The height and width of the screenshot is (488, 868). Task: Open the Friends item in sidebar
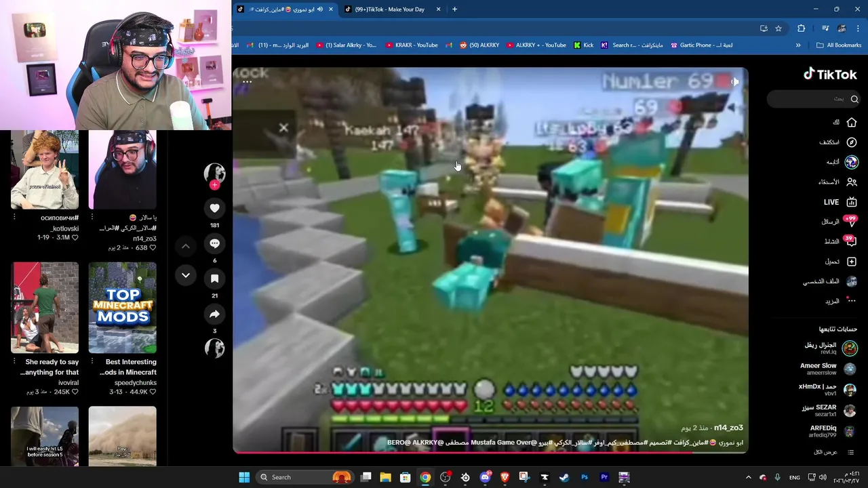coord(837,182)
